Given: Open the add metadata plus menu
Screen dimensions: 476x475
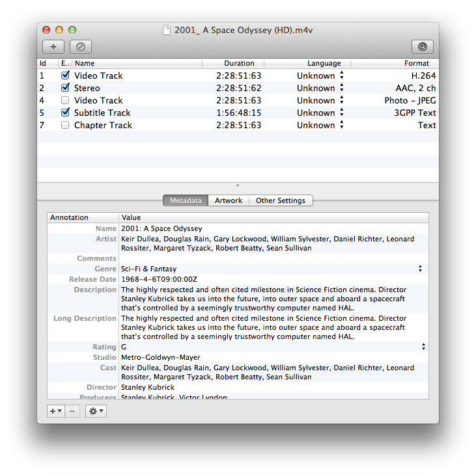Looking at the screenshot, I should (56, 411).
